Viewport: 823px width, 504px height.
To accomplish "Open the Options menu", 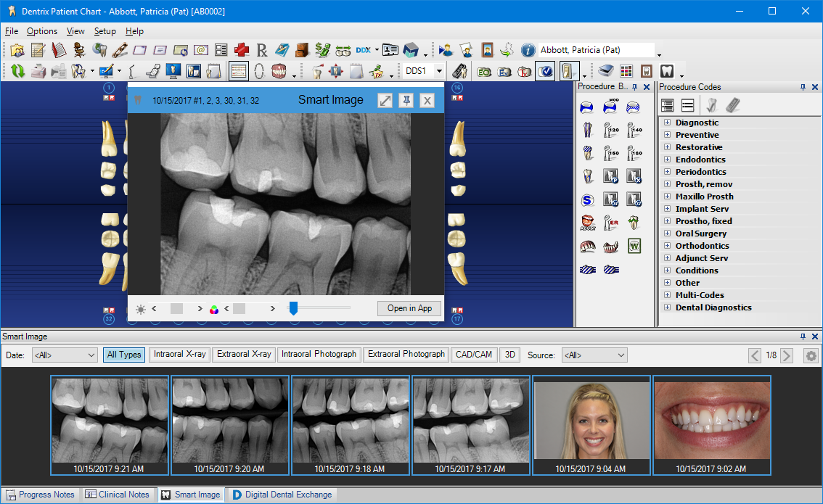I will [42, 31].
